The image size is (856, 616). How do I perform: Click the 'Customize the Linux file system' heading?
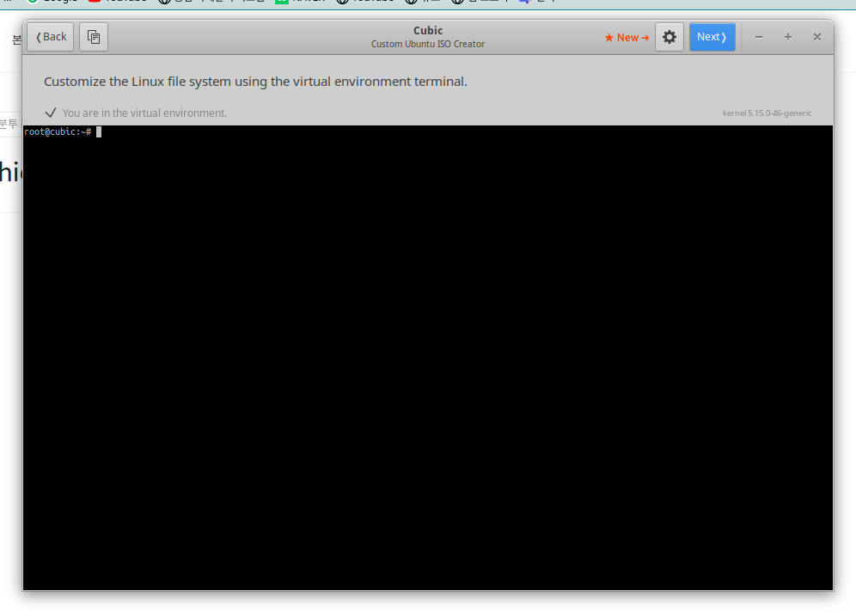point(255,82)
